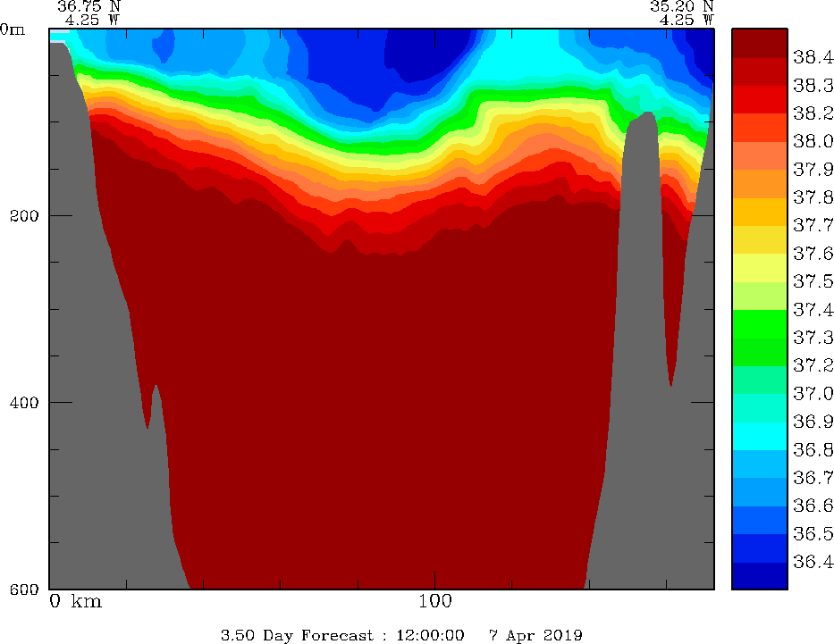834x644 pixels.
Task: Click the 37.5 color bar label
Action: 813,281
